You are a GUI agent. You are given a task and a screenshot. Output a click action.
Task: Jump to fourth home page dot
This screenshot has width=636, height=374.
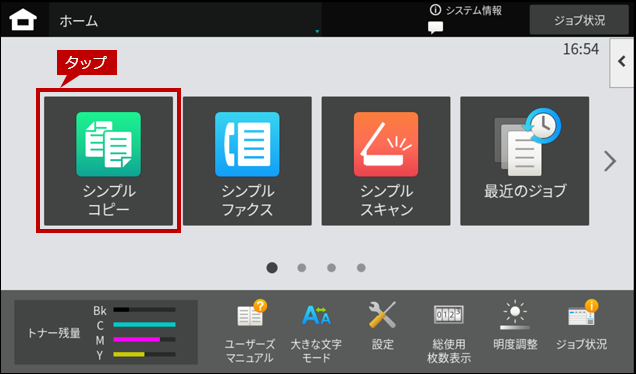point(361,268)
